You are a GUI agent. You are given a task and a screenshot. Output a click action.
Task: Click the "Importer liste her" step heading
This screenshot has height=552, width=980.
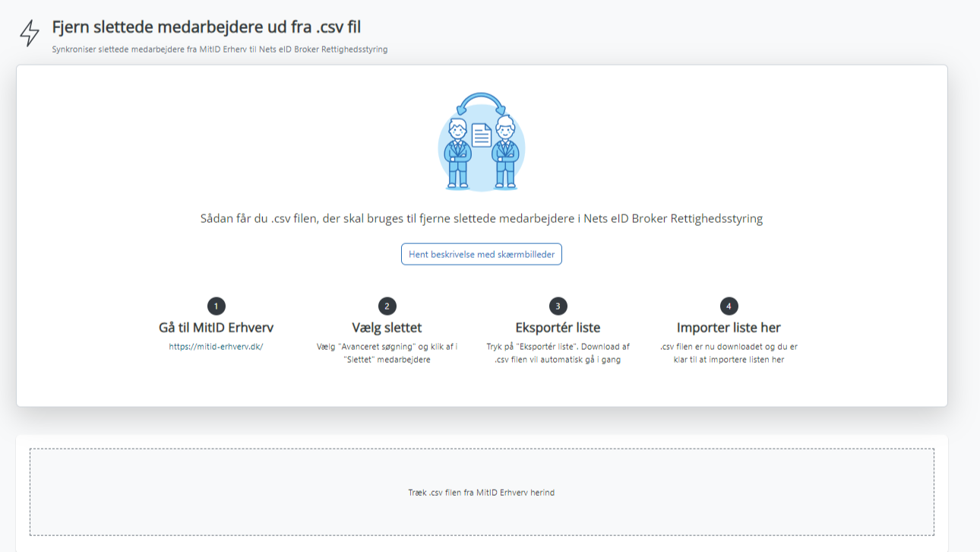tap(729, 328)
